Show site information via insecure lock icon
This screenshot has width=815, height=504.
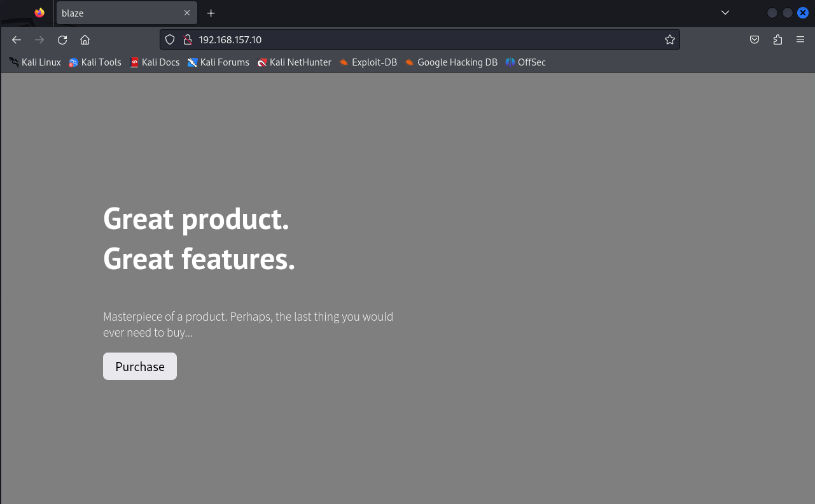click(188, 39)
